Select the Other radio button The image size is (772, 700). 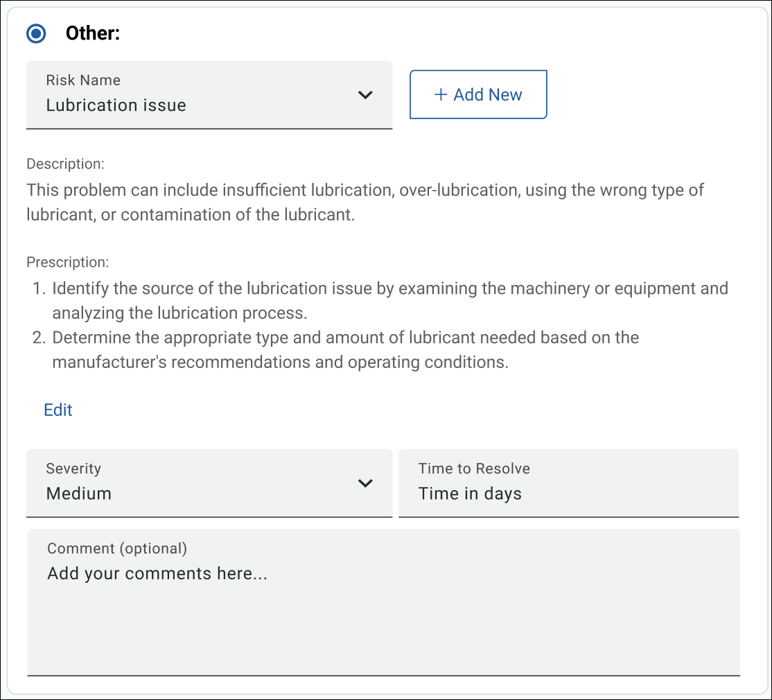36,33
